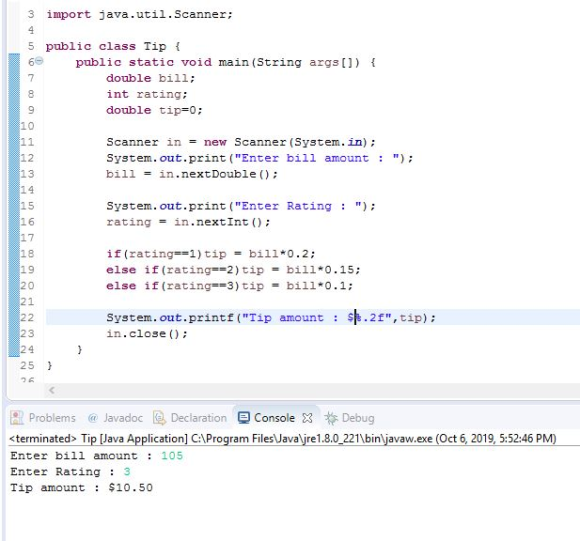Click the terminated Tip launch description
Viewport: 580px width, 541px height.
(x=283, y=439)
